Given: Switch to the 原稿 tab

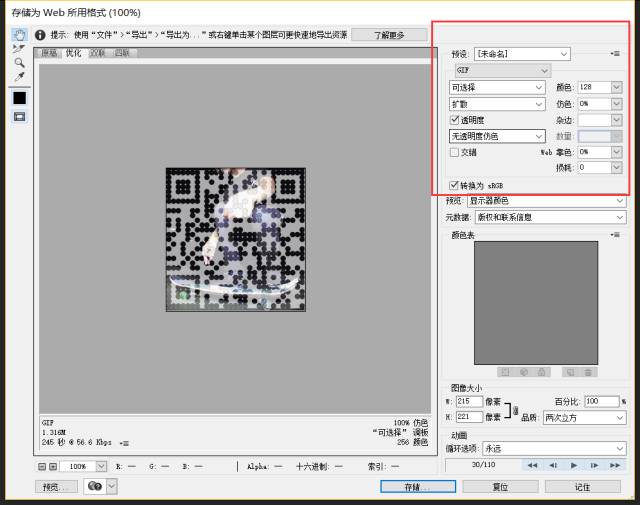Looking at the screenshot, I should click(50, 53).
